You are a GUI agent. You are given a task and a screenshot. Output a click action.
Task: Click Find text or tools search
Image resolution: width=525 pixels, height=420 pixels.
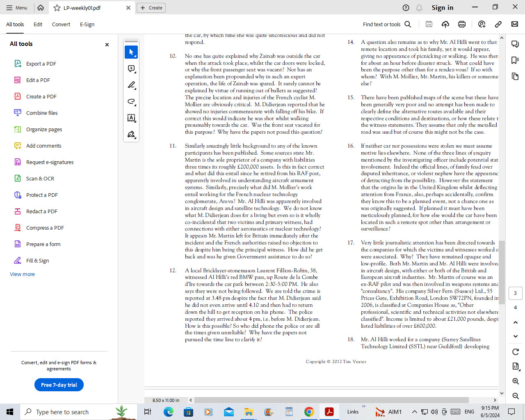(x=387, y=25)
